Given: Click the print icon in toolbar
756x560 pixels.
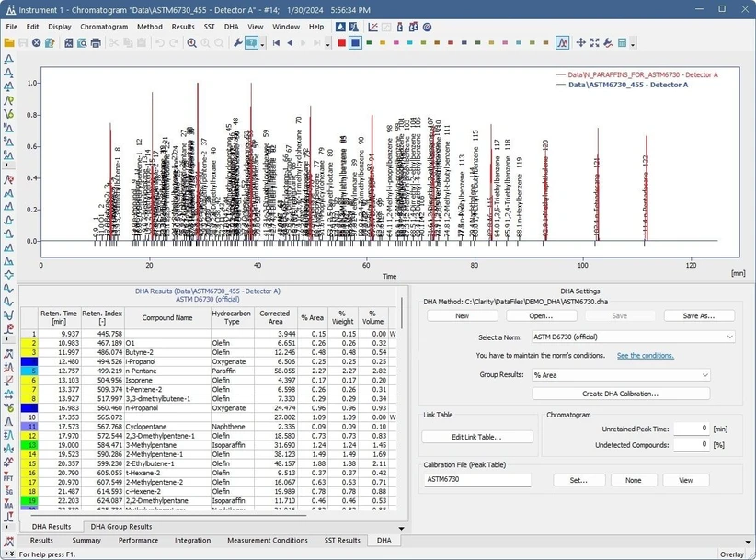Looking at the screenshot, I should [96, 43].
